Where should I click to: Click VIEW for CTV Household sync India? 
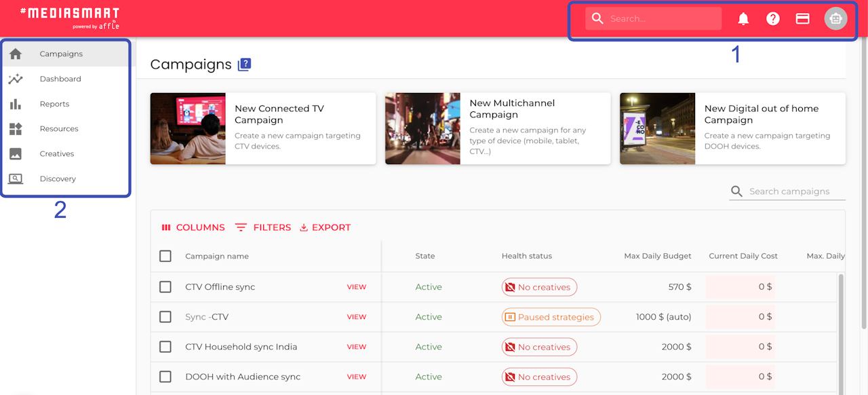click(x=357, y=347)
